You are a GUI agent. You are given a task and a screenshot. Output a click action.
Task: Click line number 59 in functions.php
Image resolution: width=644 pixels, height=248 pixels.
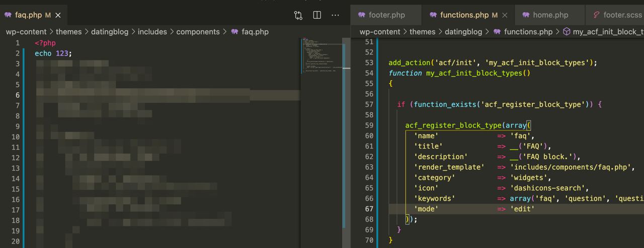coord(369,126)
